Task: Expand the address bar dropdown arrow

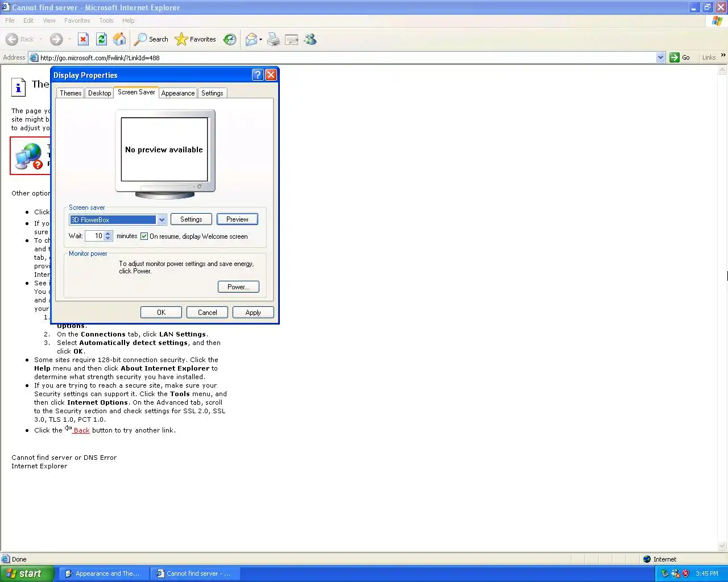Action: 660,57
